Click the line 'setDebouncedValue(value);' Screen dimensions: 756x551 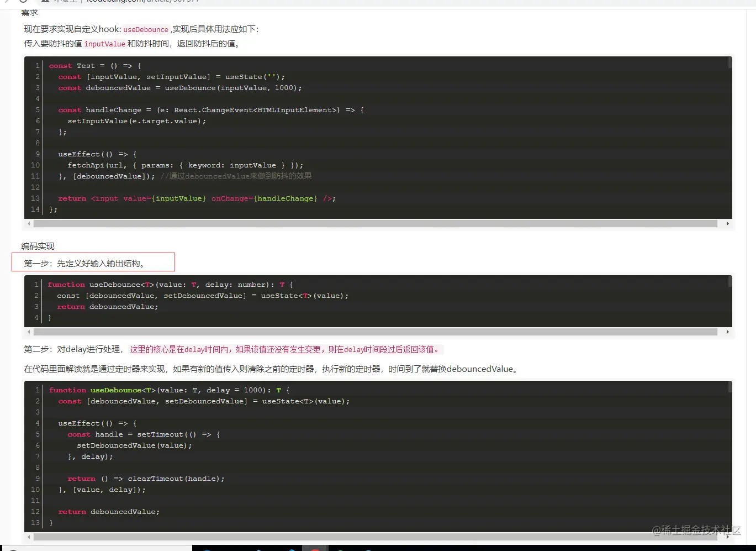tap(135, 445)
